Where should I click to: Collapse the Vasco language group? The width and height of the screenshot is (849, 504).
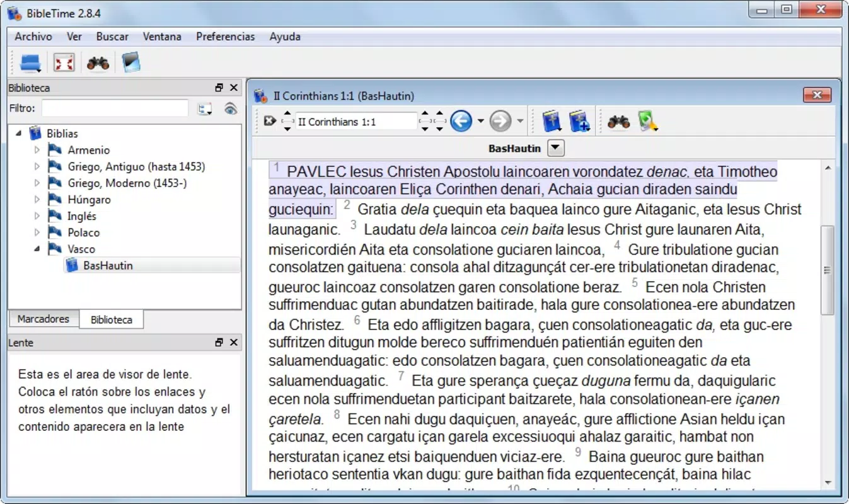coord(37,249)
